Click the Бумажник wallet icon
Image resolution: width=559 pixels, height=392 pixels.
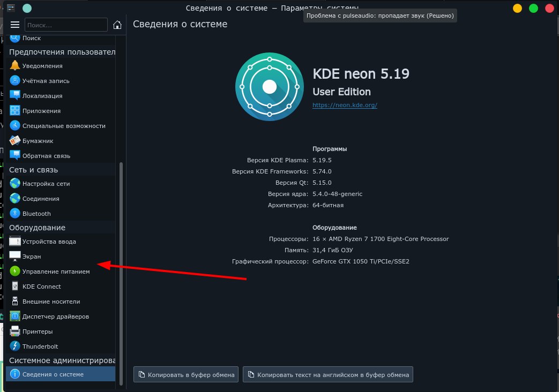point(14,140)
